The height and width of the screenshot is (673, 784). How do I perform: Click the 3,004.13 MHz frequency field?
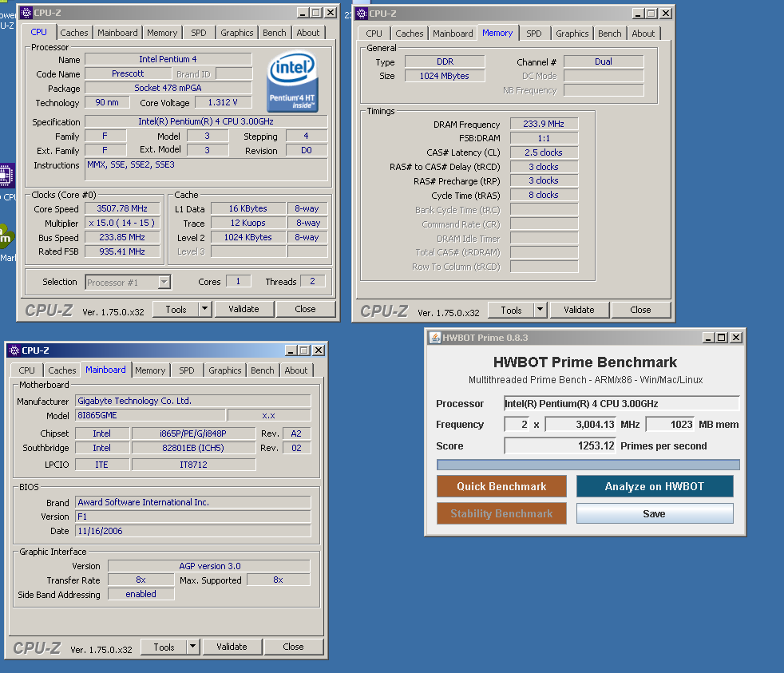click(581, 425)
